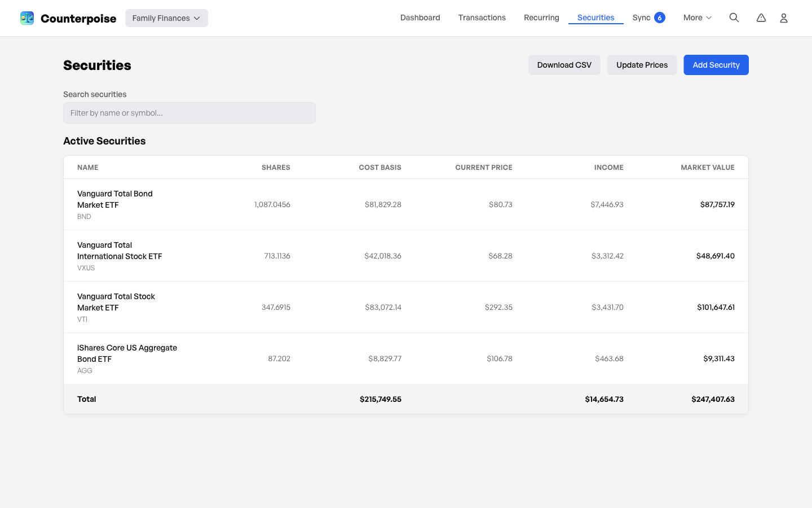This screenshot has height=508, width=812.
Task: Click the SHARES column header
Action: coord(276,168)
